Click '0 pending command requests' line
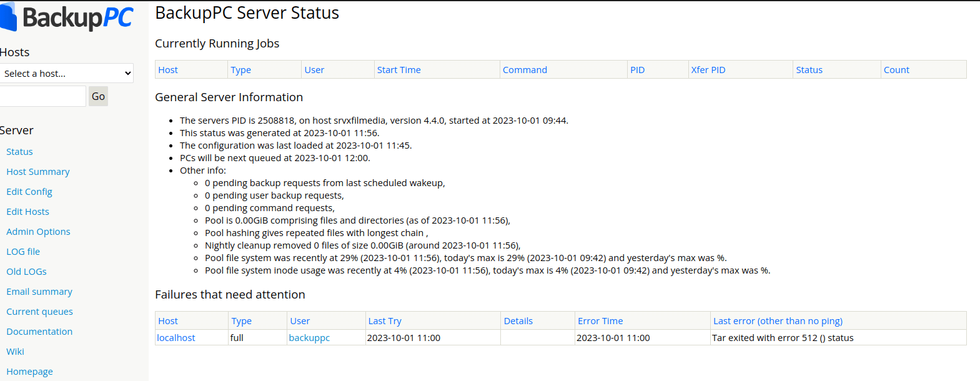Viewport: 980px width, 381px height. pyautogui.click(x=270, y=208)
